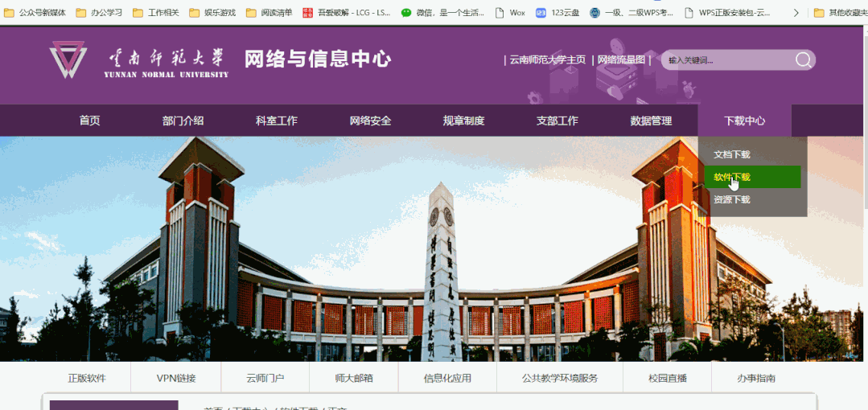Viewport: 868px width, 410px height.
Task: Choose highlighted 软件下载 menu entry
Action: 752,177
